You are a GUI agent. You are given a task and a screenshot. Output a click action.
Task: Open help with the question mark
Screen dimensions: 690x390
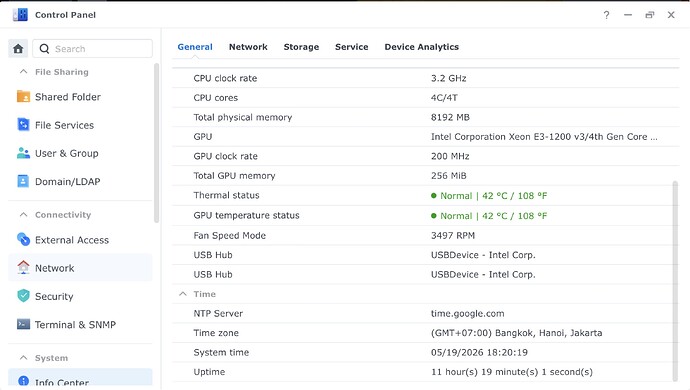606,15
